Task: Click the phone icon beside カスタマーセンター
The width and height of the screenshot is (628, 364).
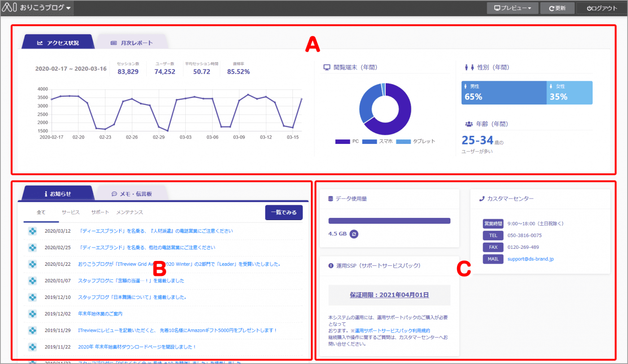Action: point(482,199)
